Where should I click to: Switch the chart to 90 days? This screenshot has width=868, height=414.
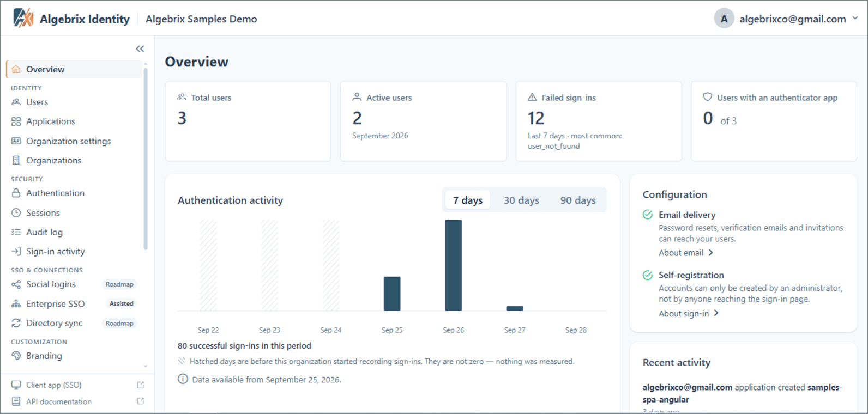click(578, 200)
